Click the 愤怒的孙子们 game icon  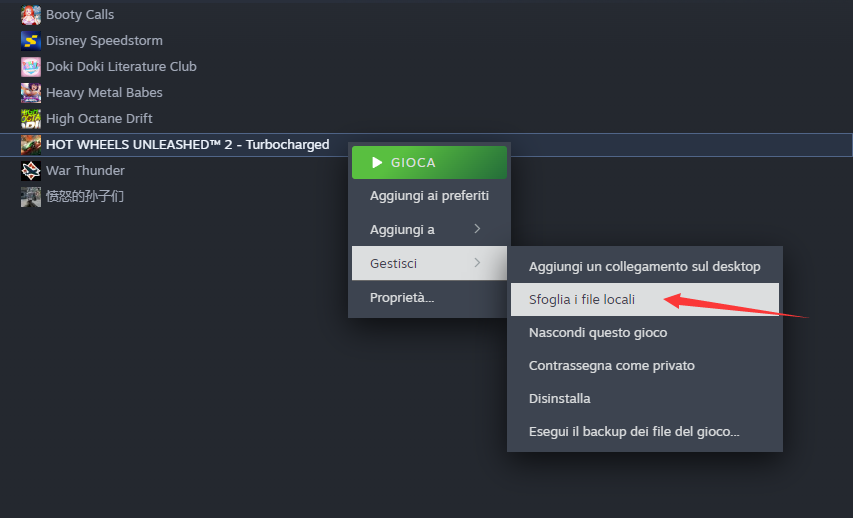(x=31, y=197)
